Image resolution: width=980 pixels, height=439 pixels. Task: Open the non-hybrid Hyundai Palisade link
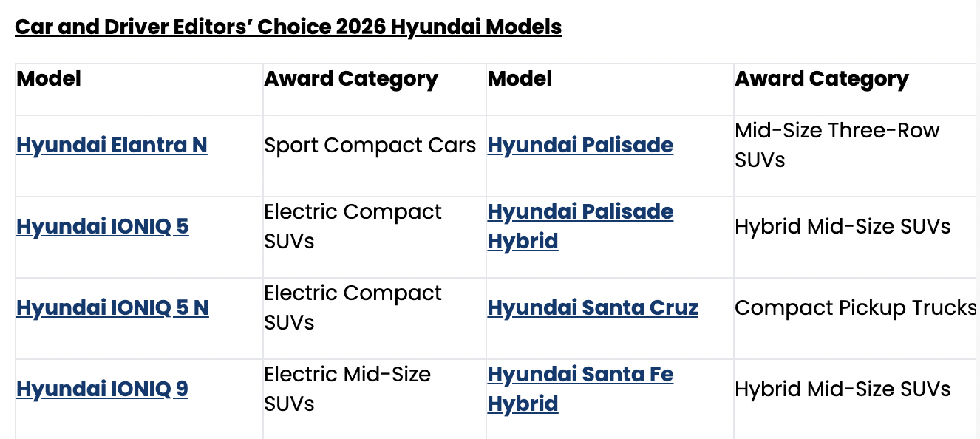pyautogui.click(x=580, y=145)
